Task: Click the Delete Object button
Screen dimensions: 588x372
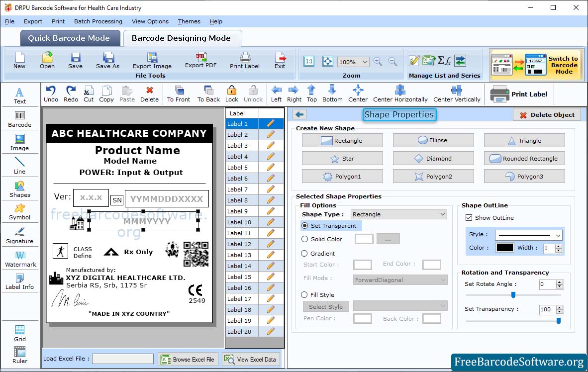Action: coord(547,115)
